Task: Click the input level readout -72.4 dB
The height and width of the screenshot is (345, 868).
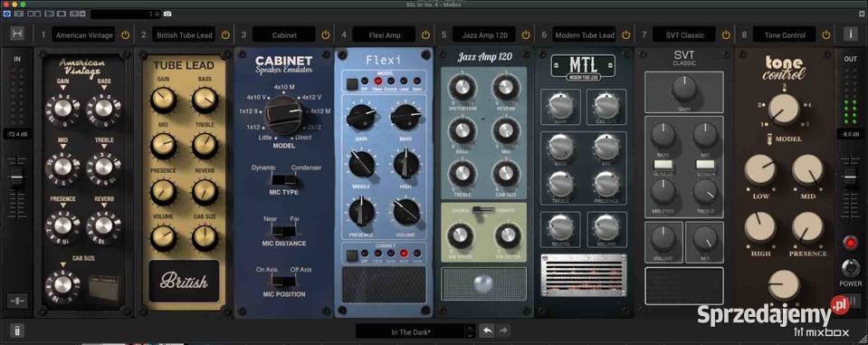Action: 17,134
